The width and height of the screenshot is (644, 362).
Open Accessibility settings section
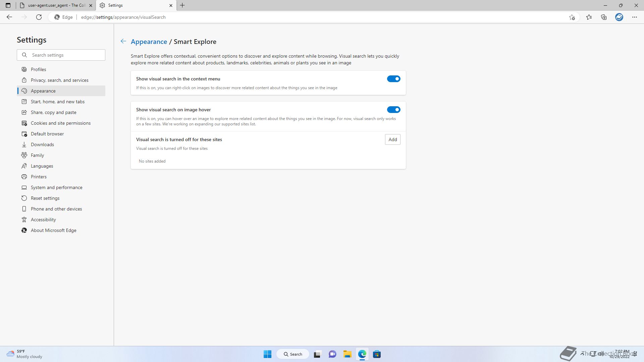pos(61,220)
